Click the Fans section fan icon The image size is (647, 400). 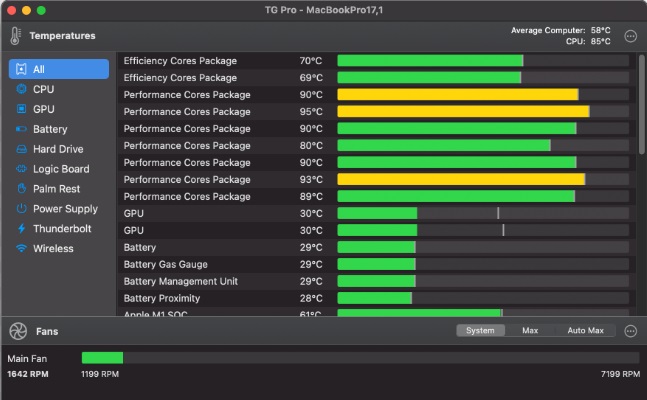(x=18, y=331)
